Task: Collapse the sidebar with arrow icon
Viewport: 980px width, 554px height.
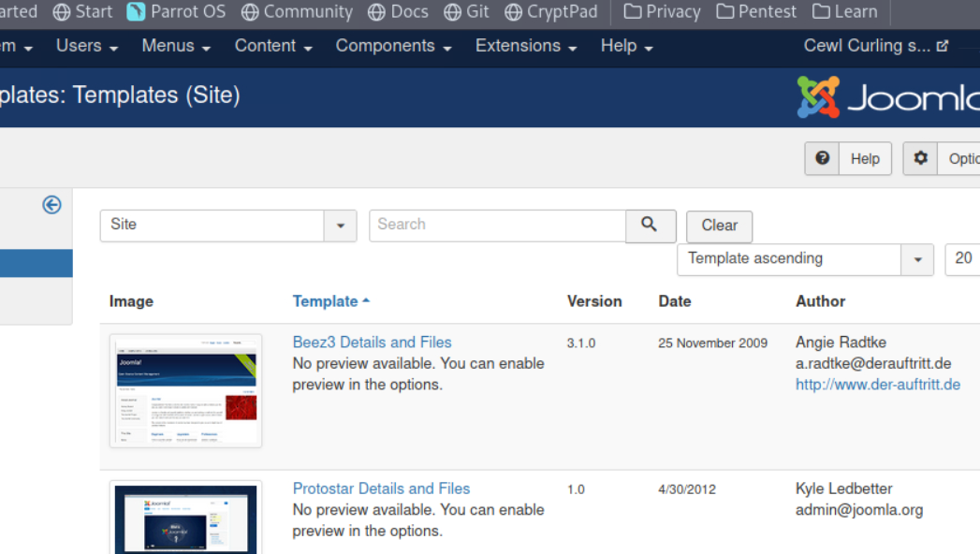Action: pos(51,205)
